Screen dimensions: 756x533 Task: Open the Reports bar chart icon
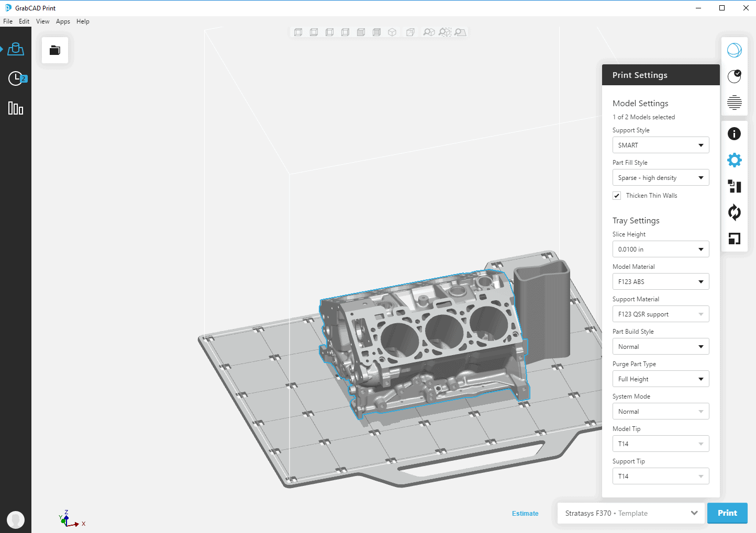tap(16, 108)
